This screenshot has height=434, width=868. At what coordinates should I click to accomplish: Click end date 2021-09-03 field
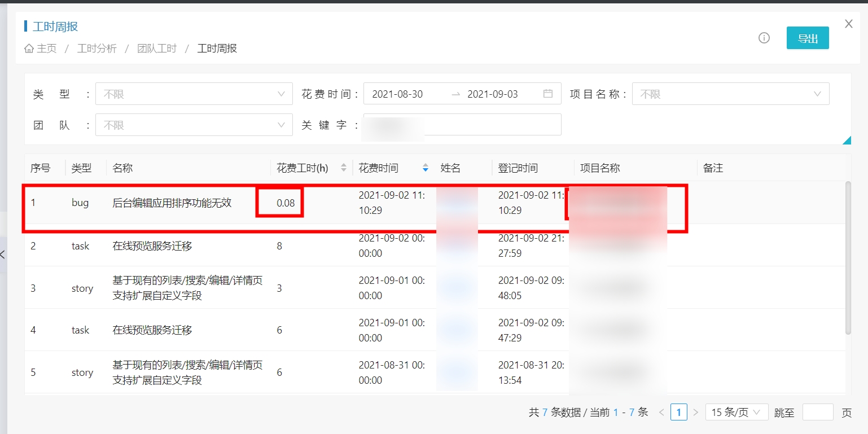coord(493,94)
